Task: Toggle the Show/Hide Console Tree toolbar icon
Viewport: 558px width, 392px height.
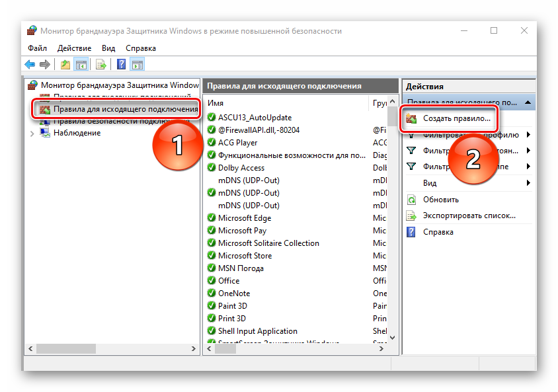Action: (81, 64)
